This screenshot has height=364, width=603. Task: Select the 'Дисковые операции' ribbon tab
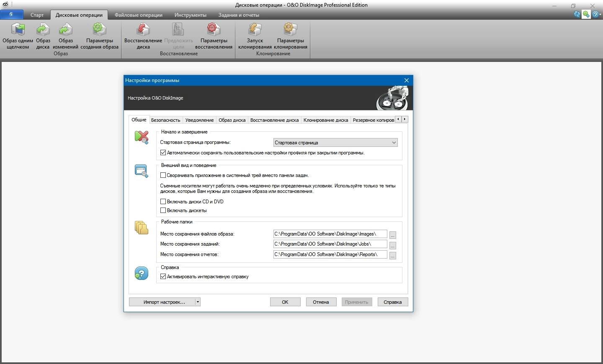coord(79,15)
